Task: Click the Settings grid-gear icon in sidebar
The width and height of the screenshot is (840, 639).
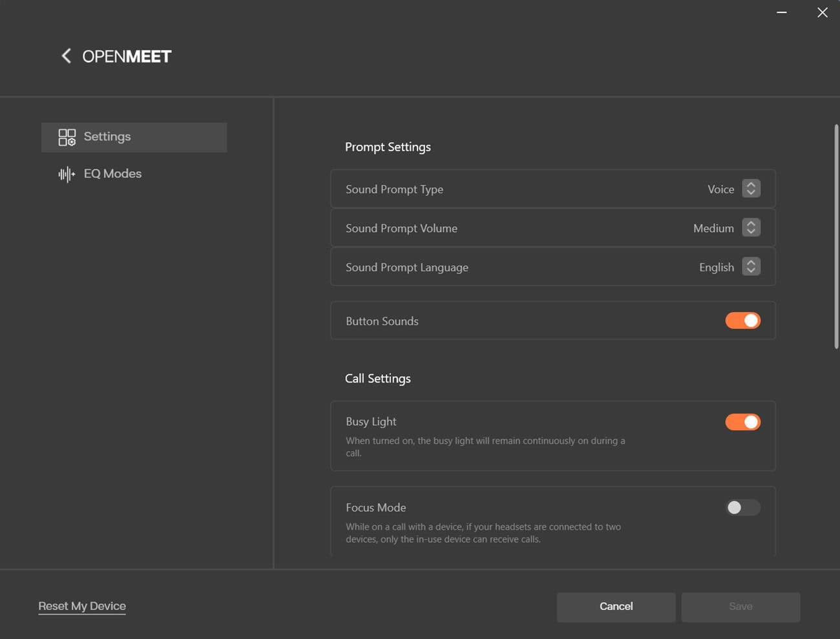Action: click(x=67, y=137)
